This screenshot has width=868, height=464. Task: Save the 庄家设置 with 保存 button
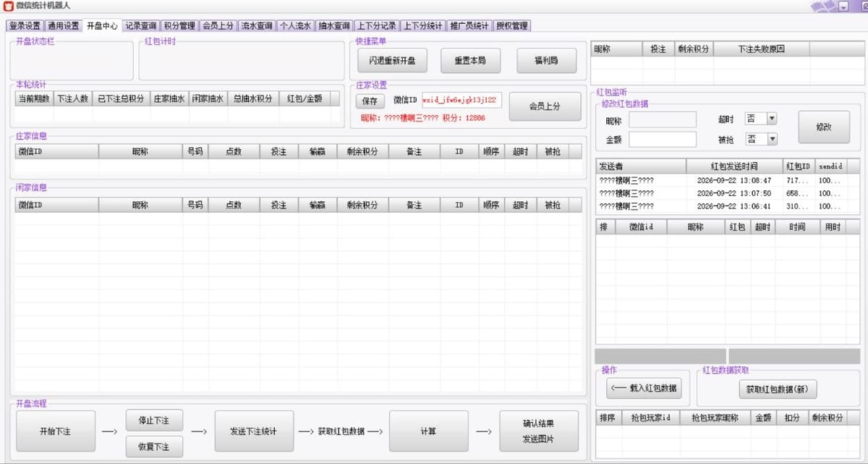(x=370, y=101)
